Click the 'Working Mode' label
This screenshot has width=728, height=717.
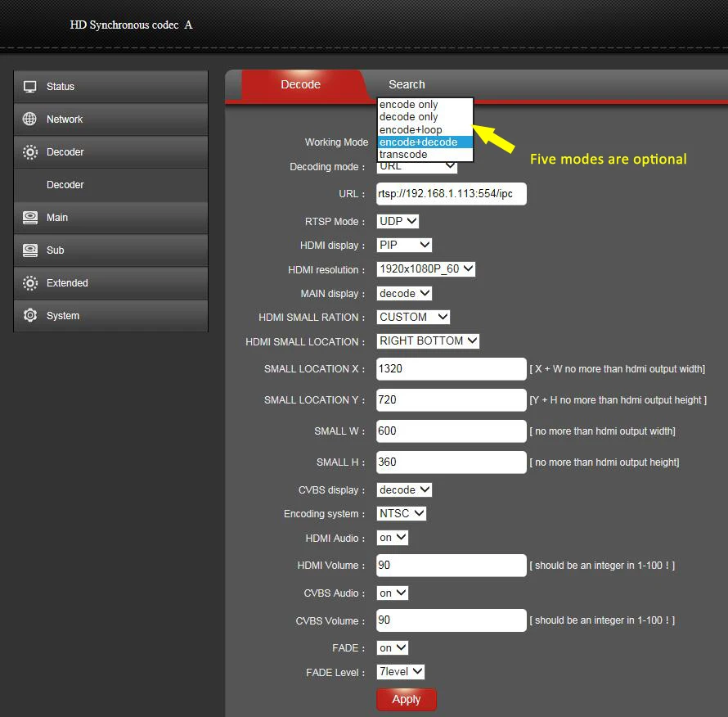[x=337, y=142]
